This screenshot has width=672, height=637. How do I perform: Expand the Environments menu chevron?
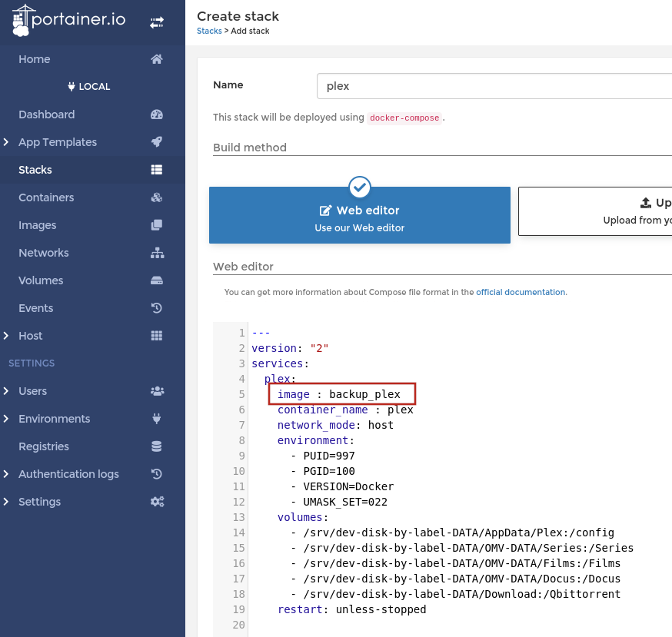[6, 419]
